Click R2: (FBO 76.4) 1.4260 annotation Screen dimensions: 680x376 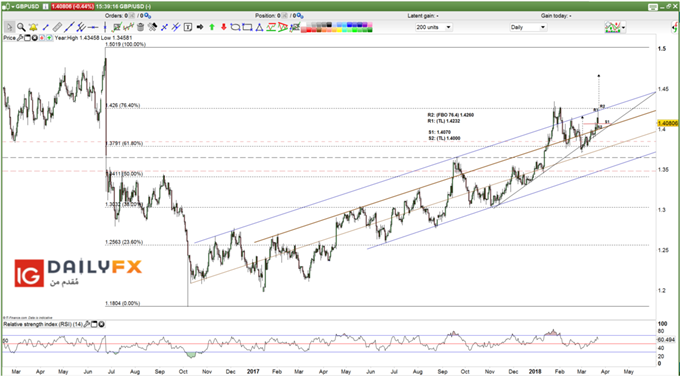click(451, 115)
